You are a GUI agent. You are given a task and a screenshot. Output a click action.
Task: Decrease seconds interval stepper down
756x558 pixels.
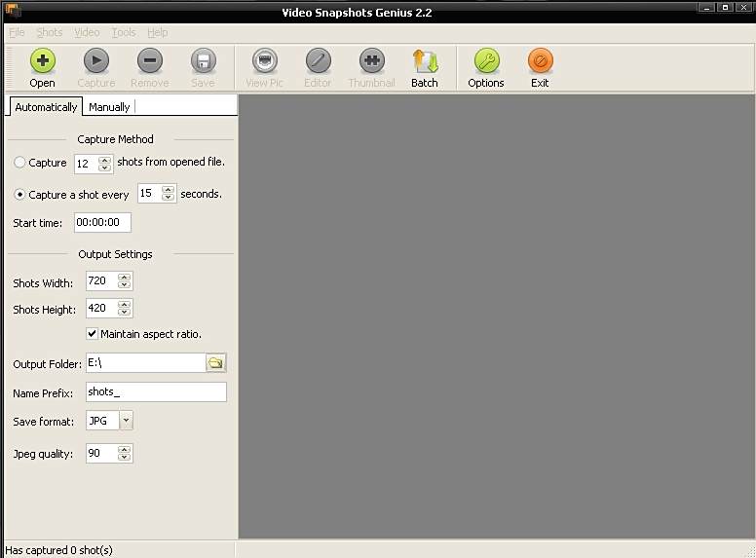[168, 197]
